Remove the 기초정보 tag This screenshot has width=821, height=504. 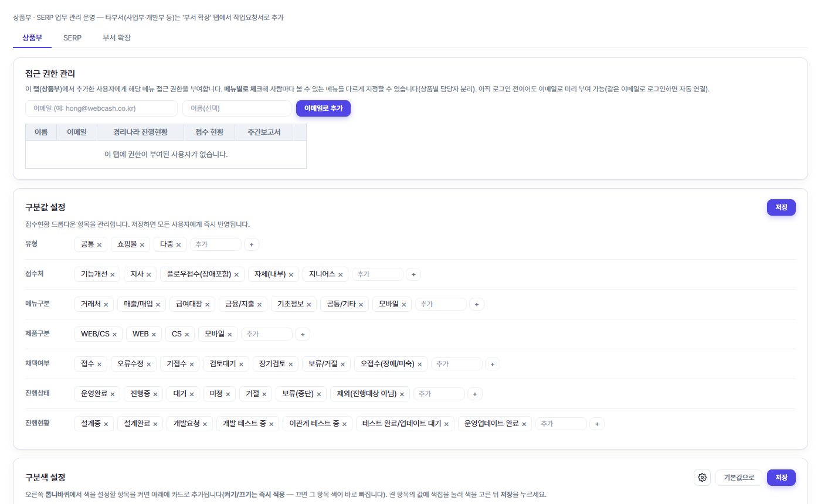point(308,304)
